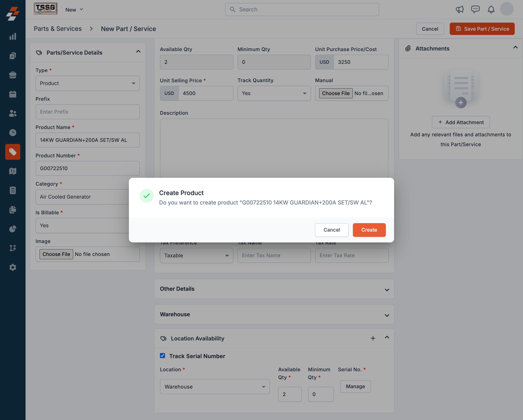
Task: Go to Parts & Services breadcrumb
Action: pyautogui.click(x=58, y=29)
